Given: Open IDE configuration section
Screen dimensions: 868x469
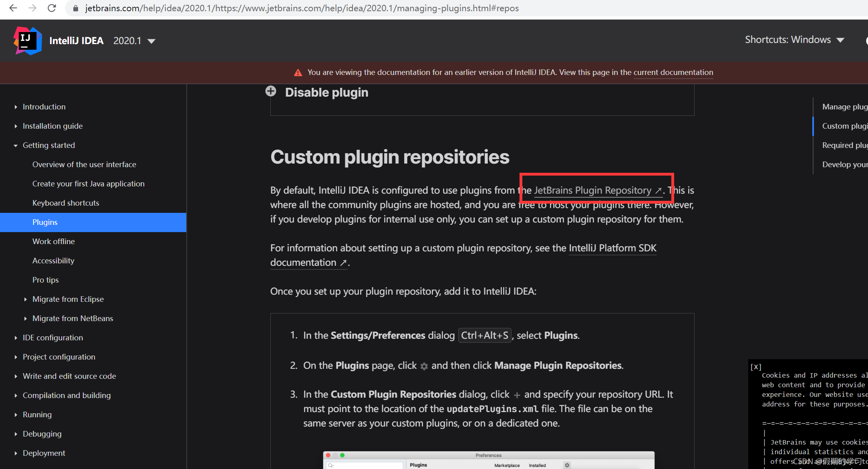Looking at the screenshot, I should [52, 338].
